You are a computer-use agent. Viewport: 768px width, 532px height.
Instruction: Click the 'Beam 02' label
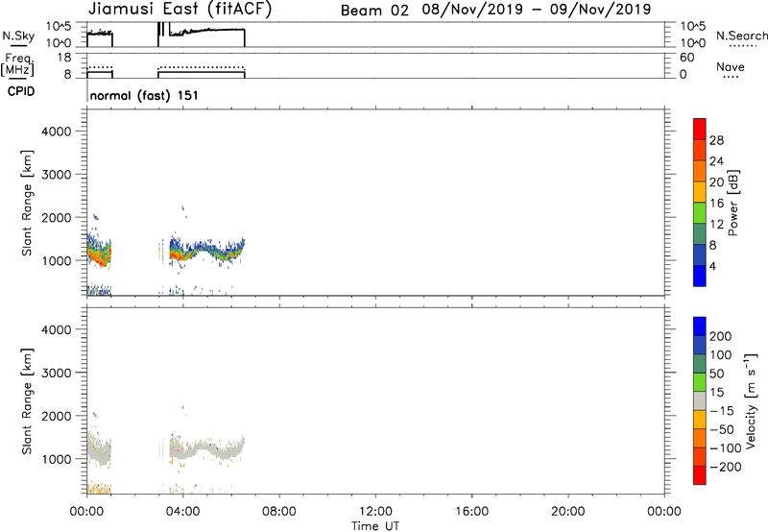click(x=374, y=10)
